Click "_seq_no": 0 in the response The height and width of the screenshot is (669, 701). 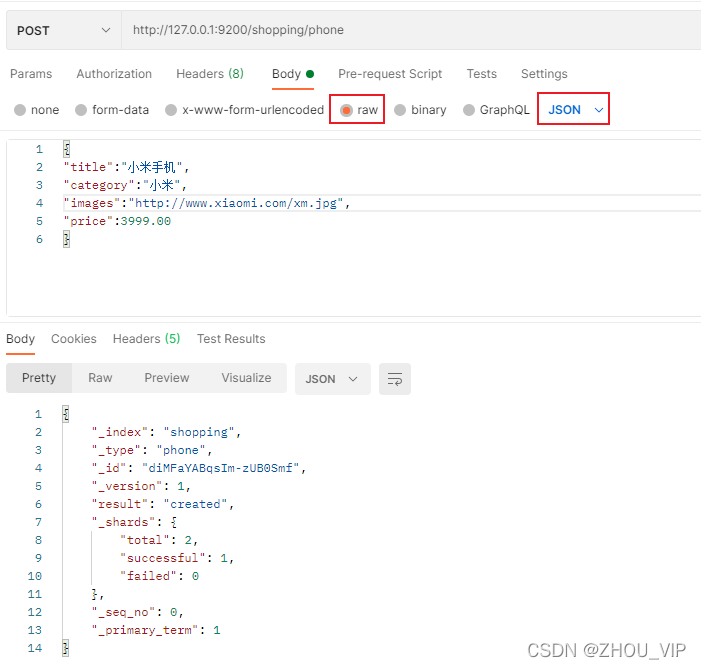click(x=138, y=612)
